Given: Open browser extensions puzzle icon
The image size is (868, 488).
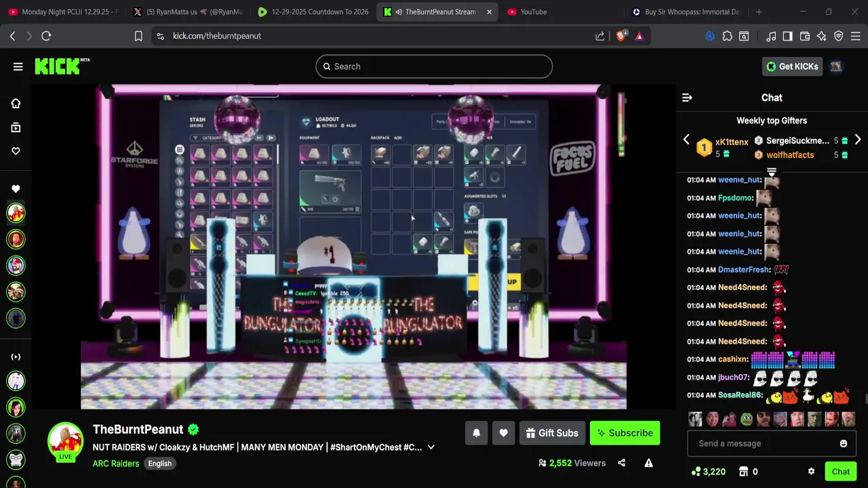Looking at the screenshot, I should click(x=727, y=36).
